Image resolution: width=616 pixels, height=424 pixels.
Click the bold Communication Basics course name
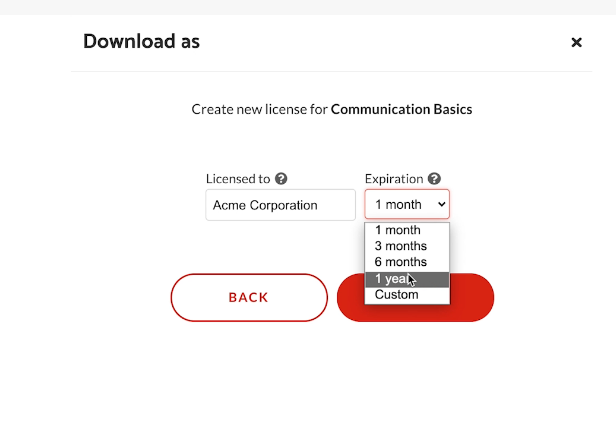coord(401,109)
